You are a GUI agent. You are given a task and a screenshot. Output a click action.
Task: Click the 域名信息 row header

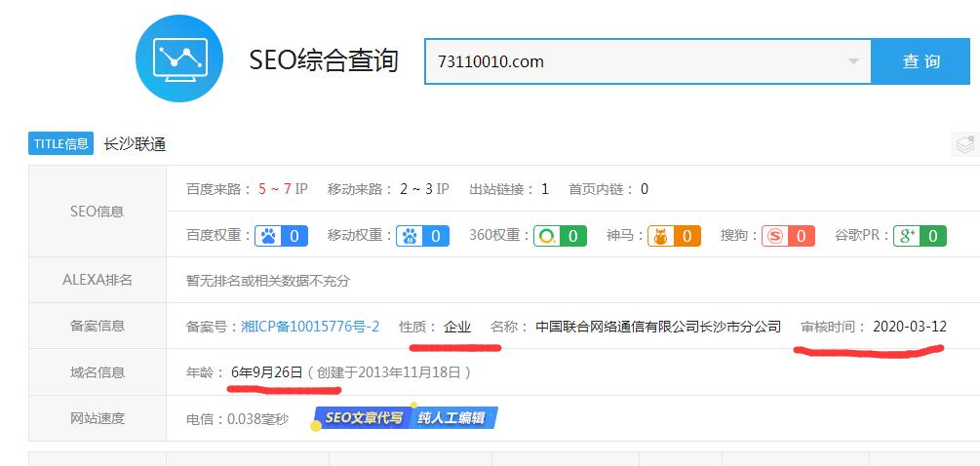97,372
